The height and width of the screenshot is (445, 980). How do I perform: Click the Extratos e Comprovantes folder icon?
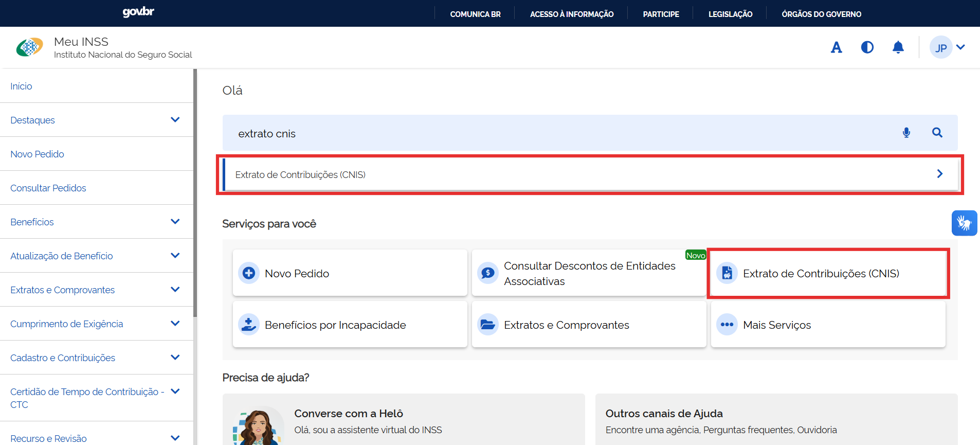[488, 325]
